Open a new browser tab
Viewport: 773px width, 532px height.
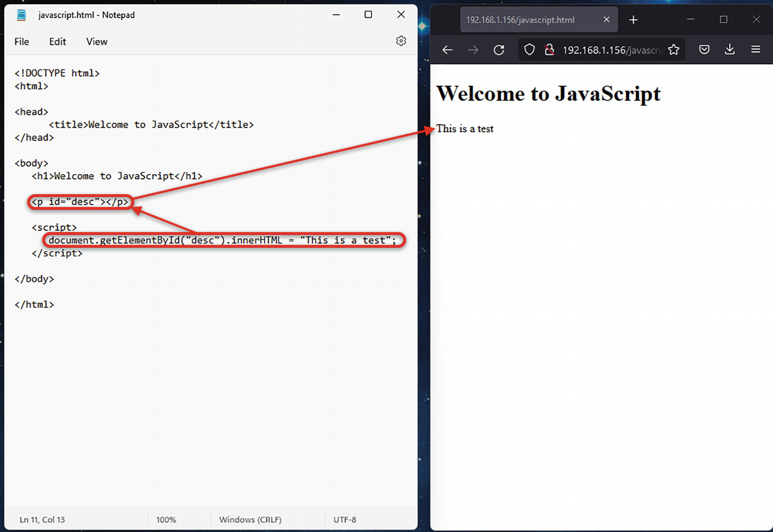(x=633, y=20)
